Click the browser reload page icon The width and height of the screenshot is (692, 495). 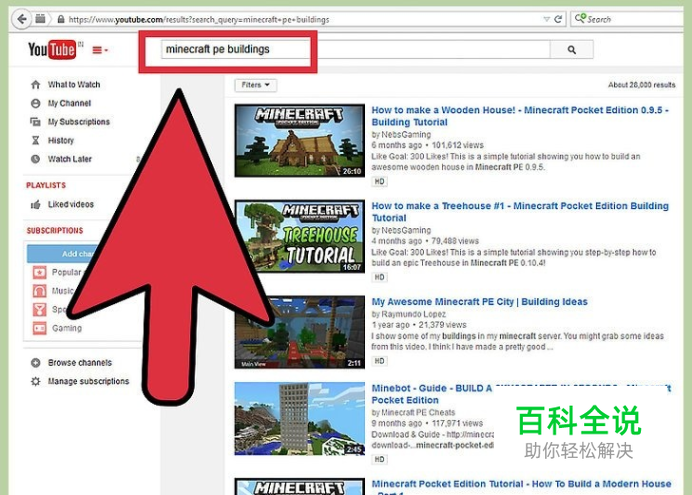[x=558, y=19]
